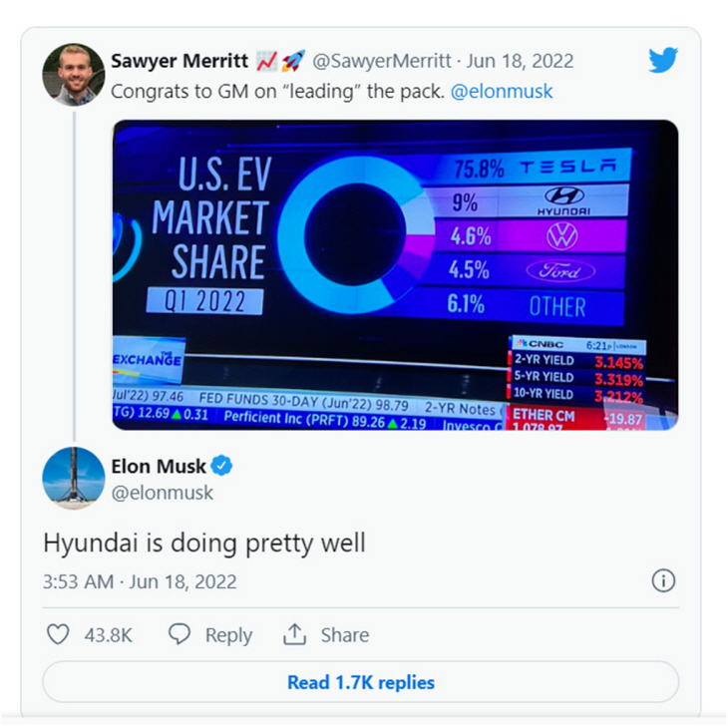Like the tweet with heart icon

click(x=59, y=634)
